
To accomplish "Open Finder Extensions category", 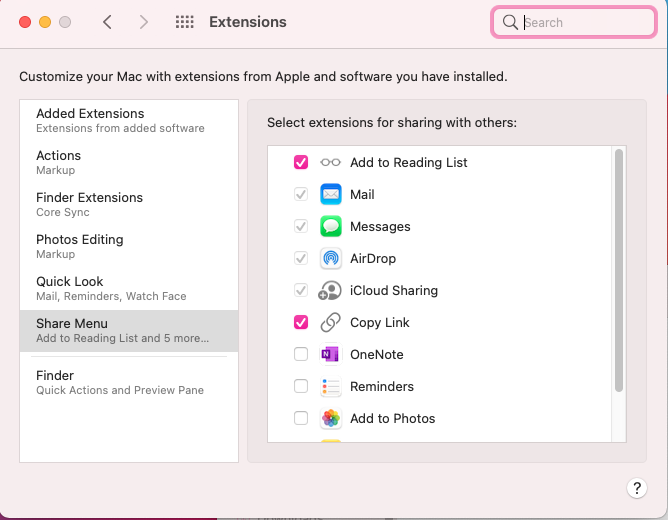I will click(129, 204).
